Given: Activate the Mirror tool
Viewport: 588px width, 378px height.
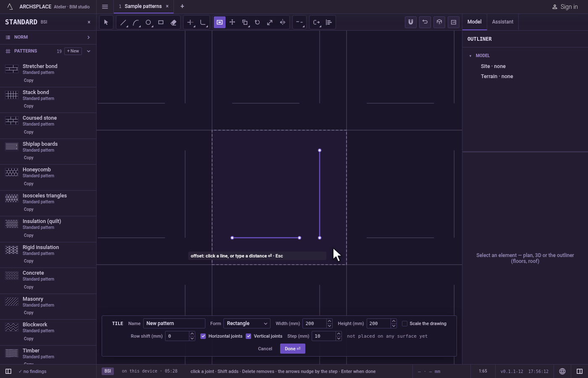Looking at the screenshot, I should [x=283, y=22].
